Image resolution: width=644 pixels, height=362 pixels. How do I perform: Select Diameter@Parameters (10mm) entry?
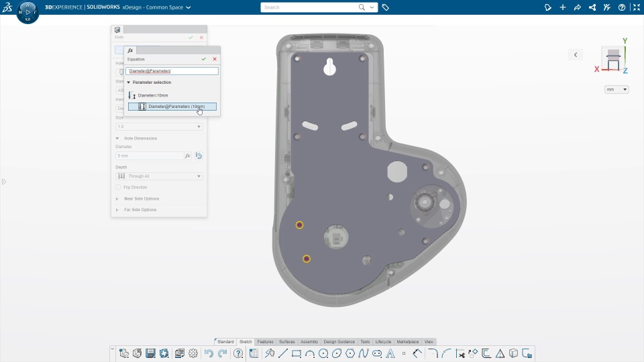[172, 107]
